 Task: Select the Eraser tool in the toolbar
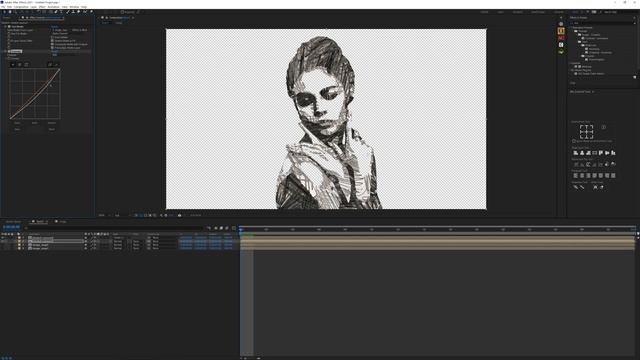tap(78, 12)
